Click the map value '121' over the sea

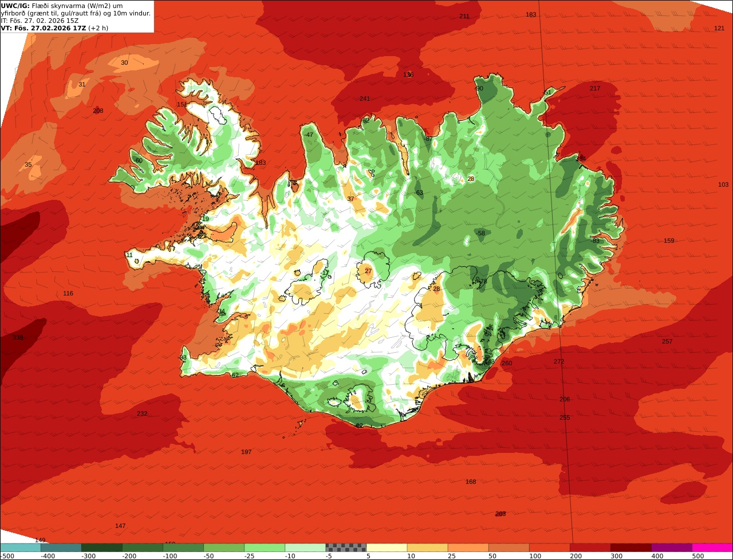click(x=719, y=28)
